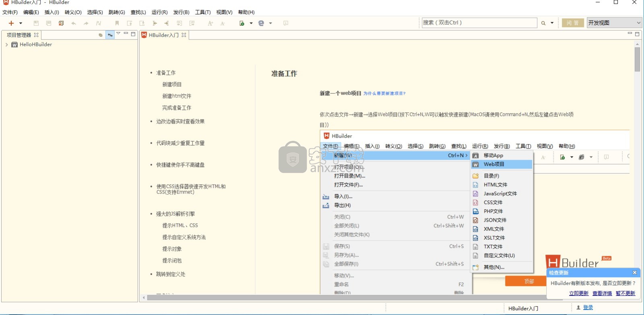Select the HelloHBuilder project
The height and width of the screenshot is (315, 644).
(x=36, y=45)
